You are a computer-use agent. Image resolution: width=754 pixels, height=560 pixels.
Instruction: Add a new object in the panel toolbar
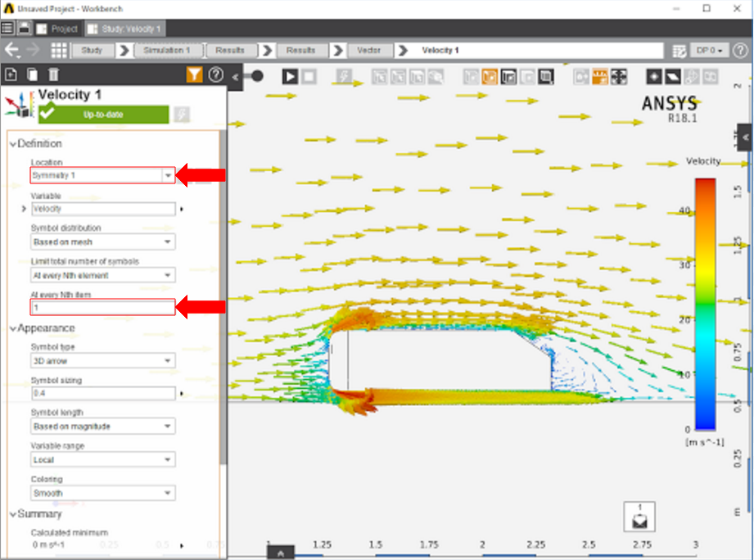pyautogui.click(x=11, y=75)
